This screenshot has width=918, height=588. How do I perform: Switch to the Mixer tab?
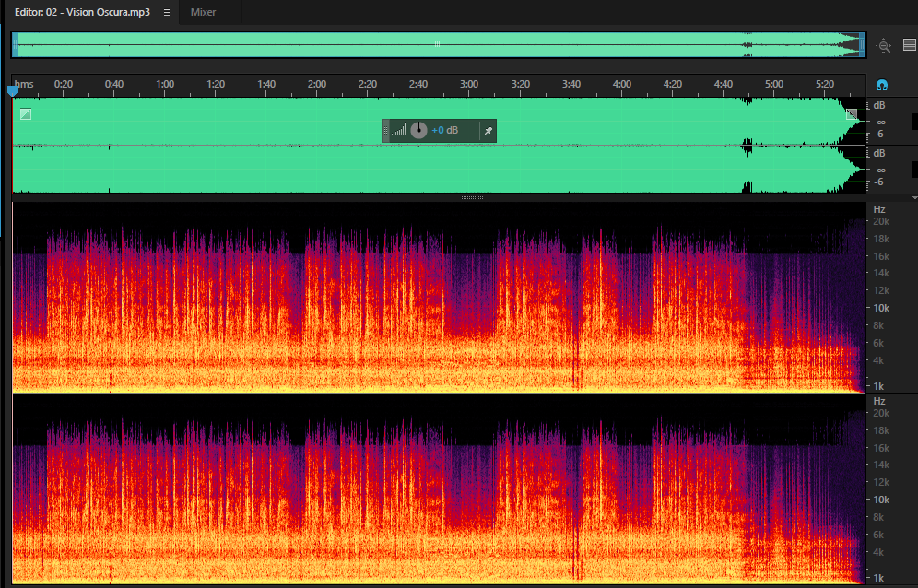click(x=203, y=12)
